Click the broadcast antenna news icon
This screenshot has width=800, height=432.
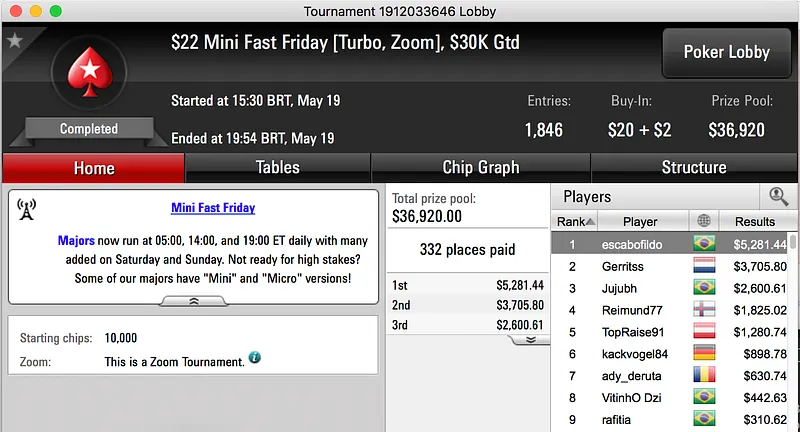pos(27,209)
